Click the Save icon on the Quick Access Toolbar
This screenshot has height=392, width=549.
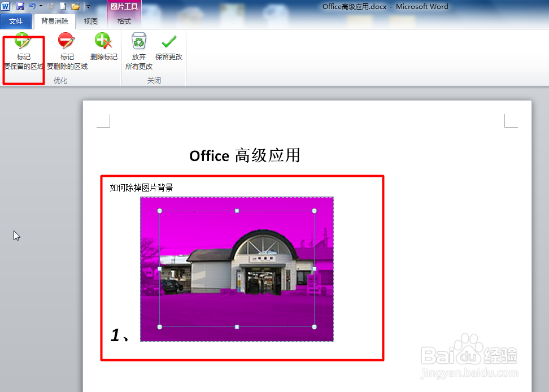click(21, 5)
